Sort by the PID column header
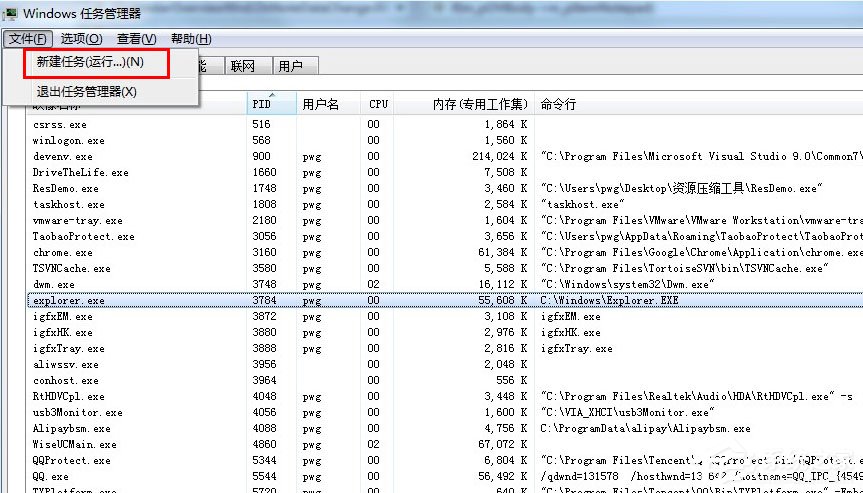This screenshot has width=863, height=493. point(271,103)
